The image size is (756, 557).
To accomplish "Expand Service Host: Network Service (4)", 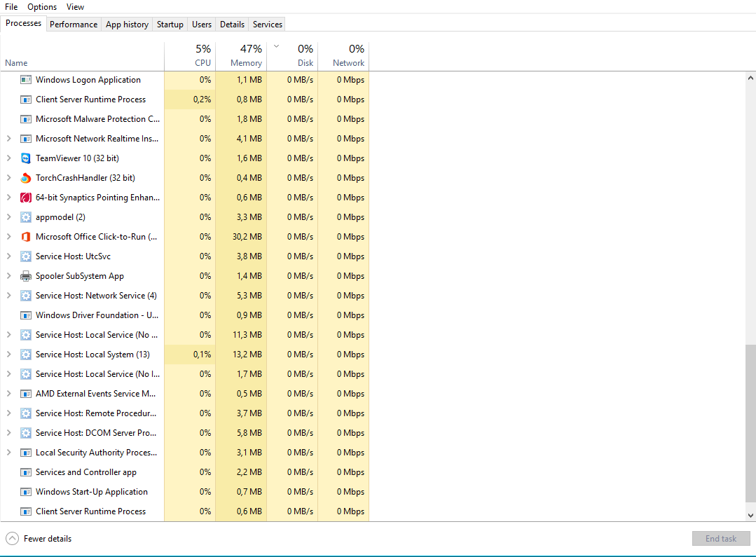I will pyautogui.click(x=8, y=296).
